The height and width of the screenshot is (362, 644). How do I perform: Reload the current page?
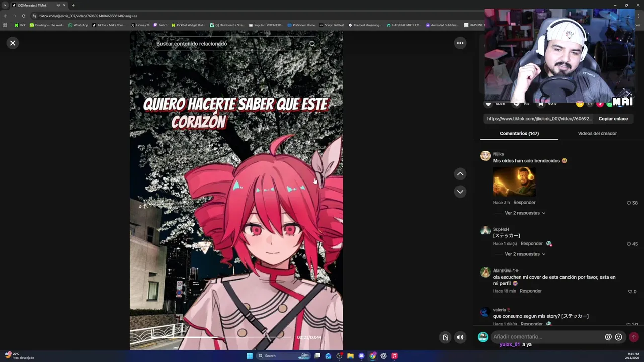pos(23,16)
